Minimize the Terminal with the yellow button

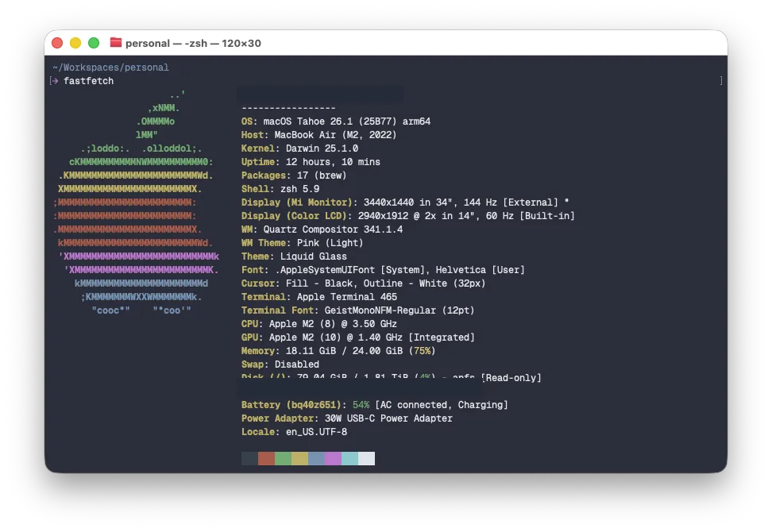(x=75, y=43)
